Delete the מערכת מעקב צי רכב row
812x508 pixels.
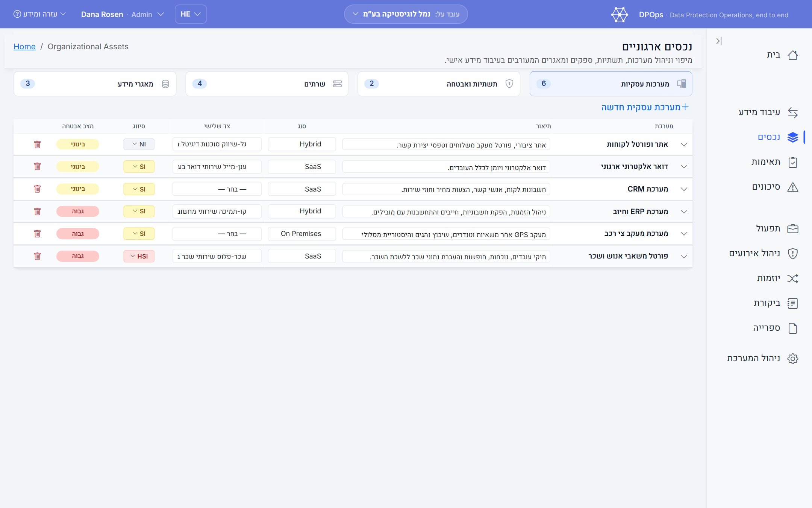(37, 234)
